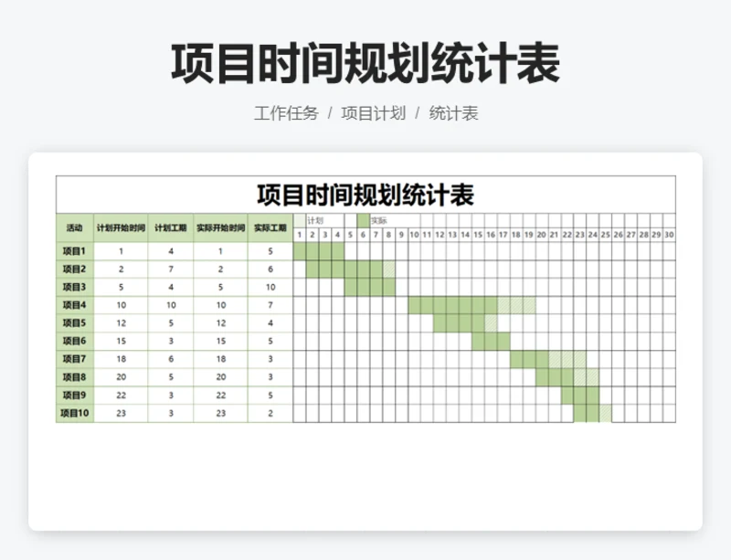This screenshot has height=560, width=731.
Task: Select the 项目6 row label
Action: click(75, 341)
